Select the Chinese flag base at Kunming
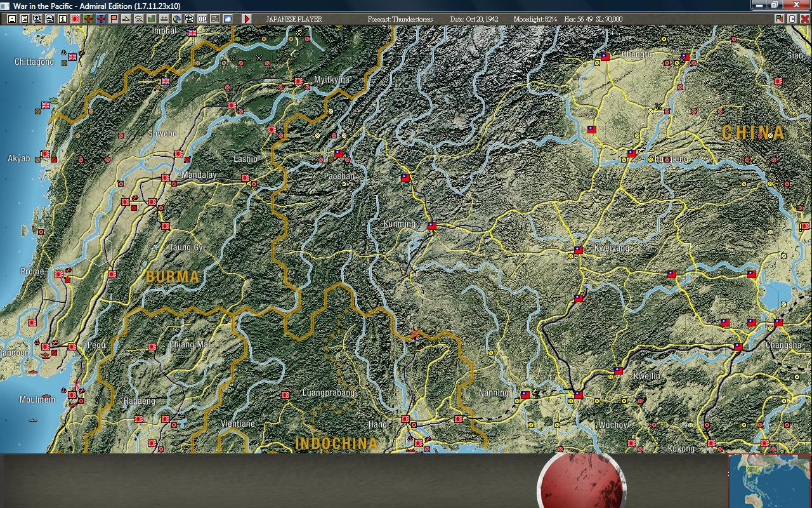This screenshot has width=812, height=508. pos(432,226)
